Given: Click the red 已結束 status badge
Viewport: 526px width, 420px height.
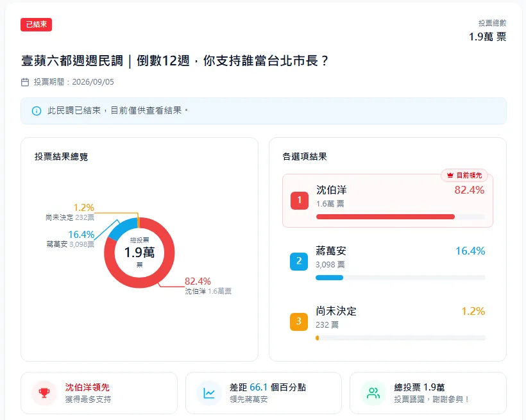Looking at the screenshot, I should click(x=36, y=24).
